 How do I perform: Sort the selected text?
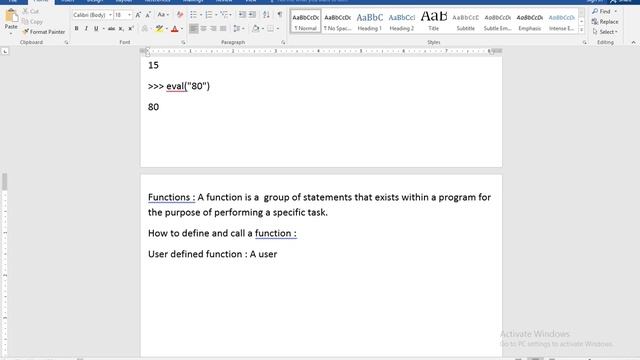[266, 15]
